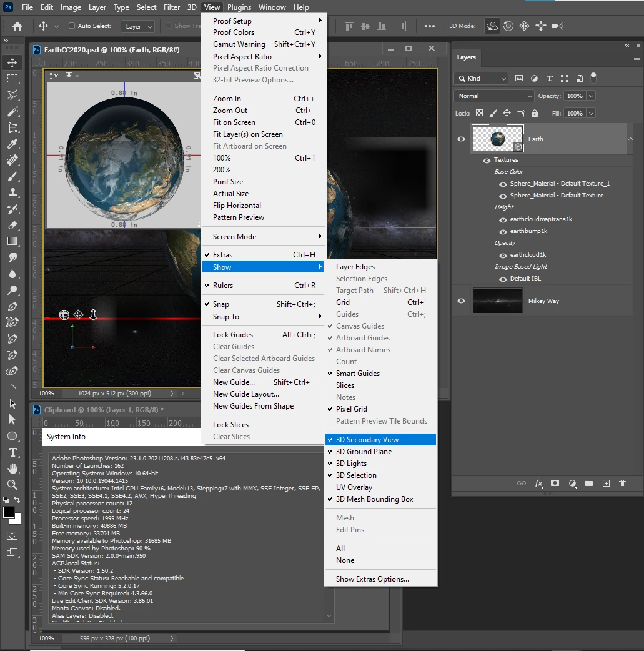Click the Fill 100% value field

click(575, 113)
